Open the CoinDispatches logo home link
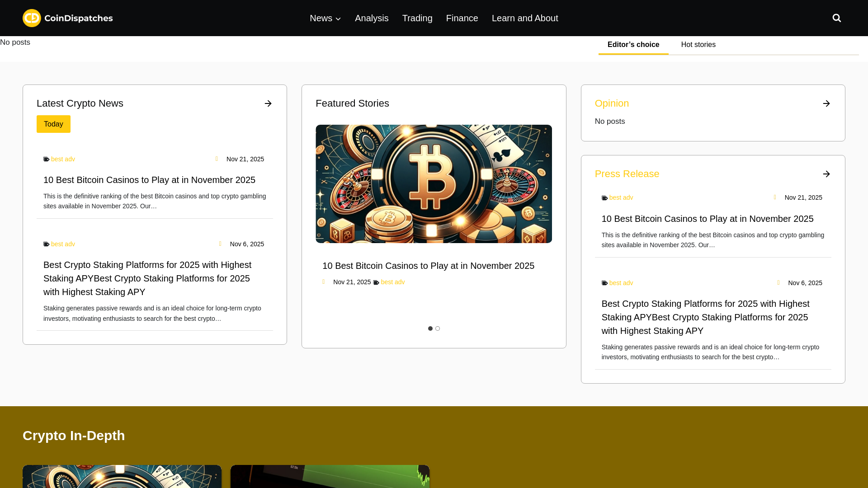Image resolution: width=868 pixels, height=488 pixels. pos(68,18)
